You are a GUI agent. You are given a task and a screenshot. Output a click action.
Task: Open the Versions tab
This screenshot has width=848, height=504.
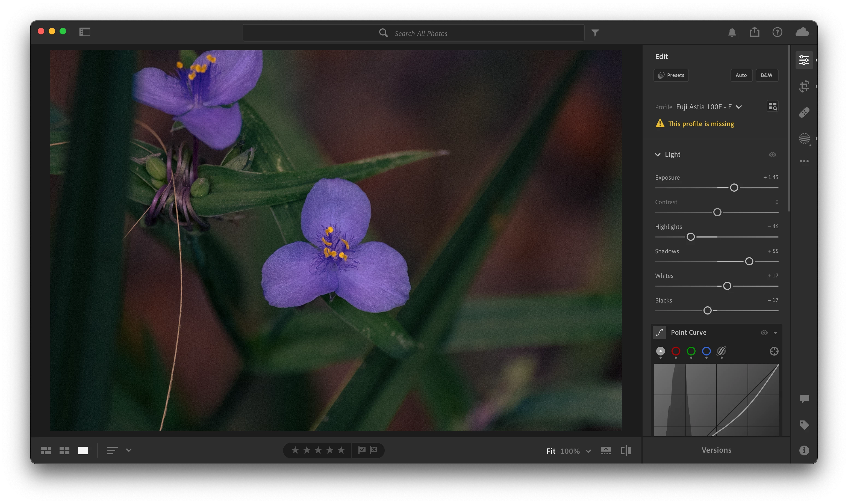click(716, 450)
